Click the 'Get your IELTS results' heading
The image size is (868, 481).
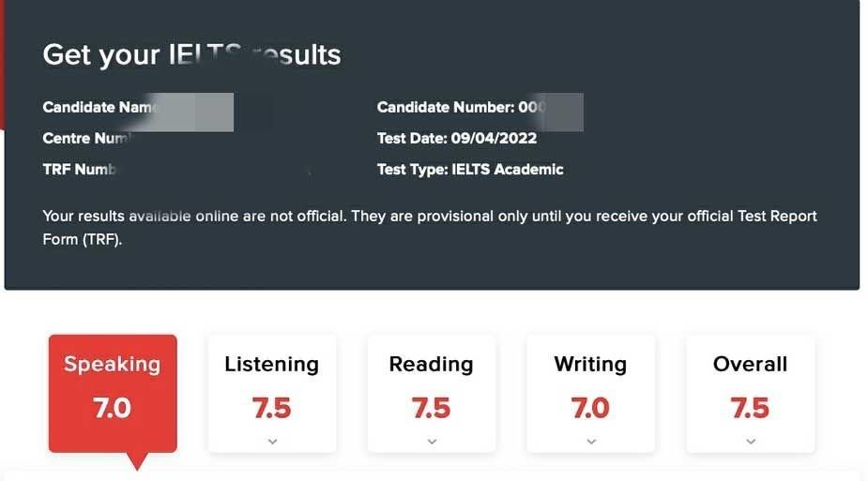(191, 54)
